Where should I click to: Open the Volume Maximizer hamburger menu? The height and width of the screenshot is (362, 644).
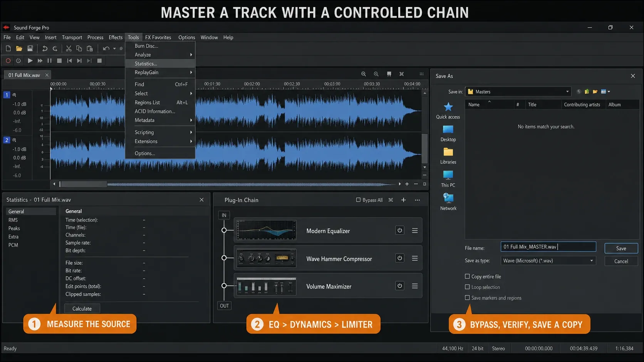[x=415, y=286]
